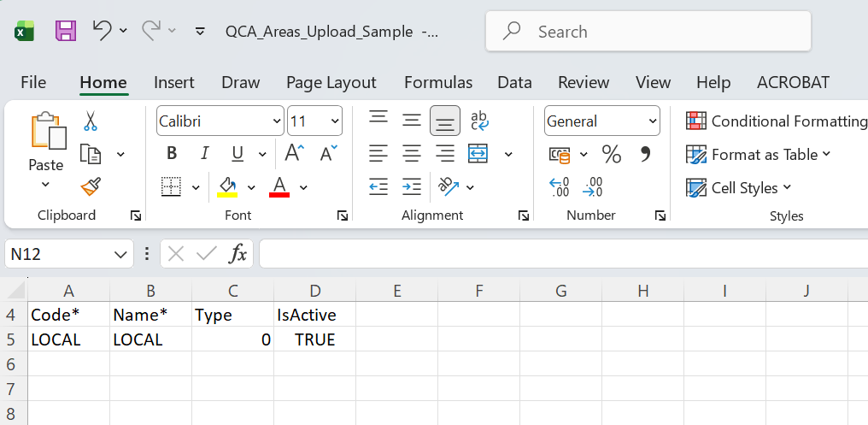
Task: Toggle Italic formatting
Action: [x=204, y=154]
